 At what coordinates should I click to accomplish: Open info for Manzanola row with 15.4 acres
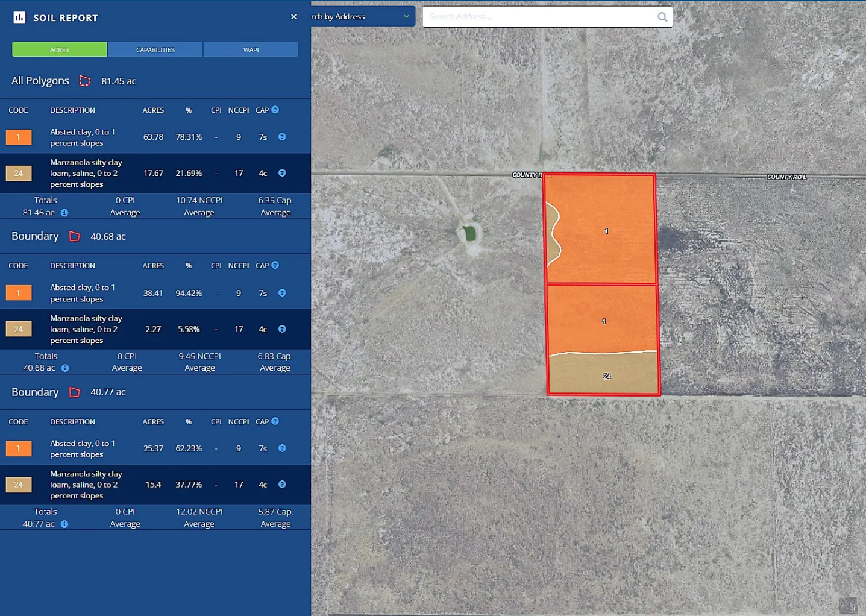(282, 485)
